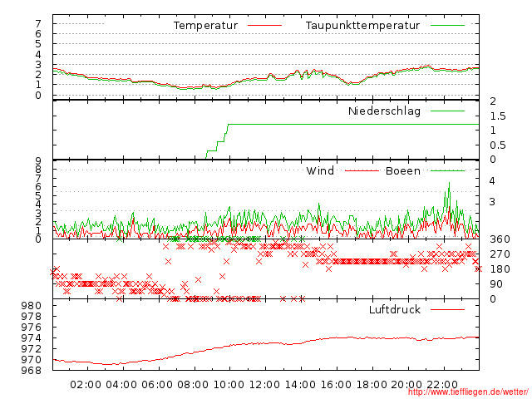Click the 4 temperature axis value
This screenshot has width=532, height=399.
coord(38,54)
